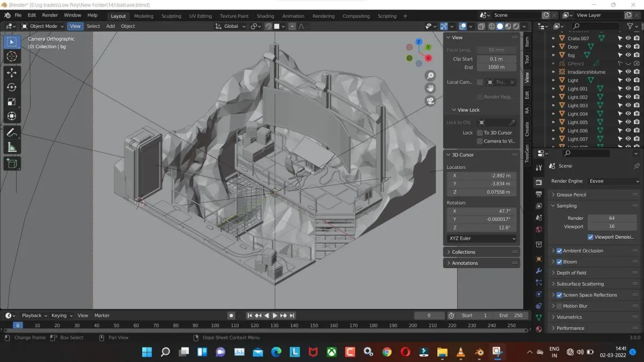Switch to Solid viewport shading

click(x=500, y=26)
